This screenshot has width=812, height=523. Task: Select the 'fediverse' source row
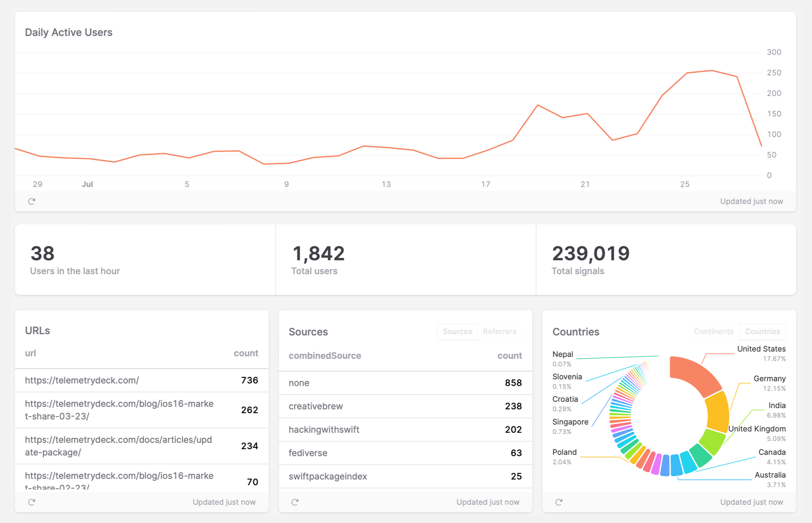(405, 453)
